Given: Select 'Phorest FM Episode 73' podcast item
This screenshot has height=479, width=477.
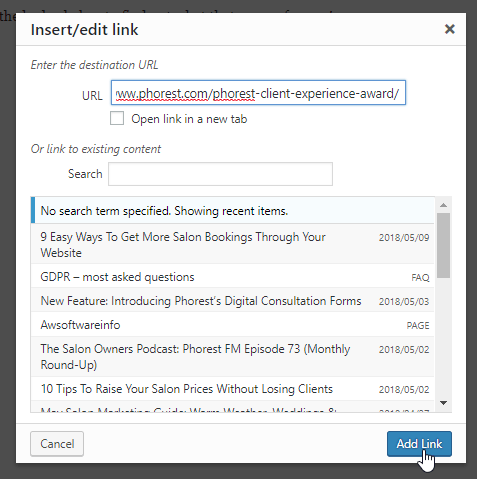Looking at the screenshot, I should pos(233,356).
